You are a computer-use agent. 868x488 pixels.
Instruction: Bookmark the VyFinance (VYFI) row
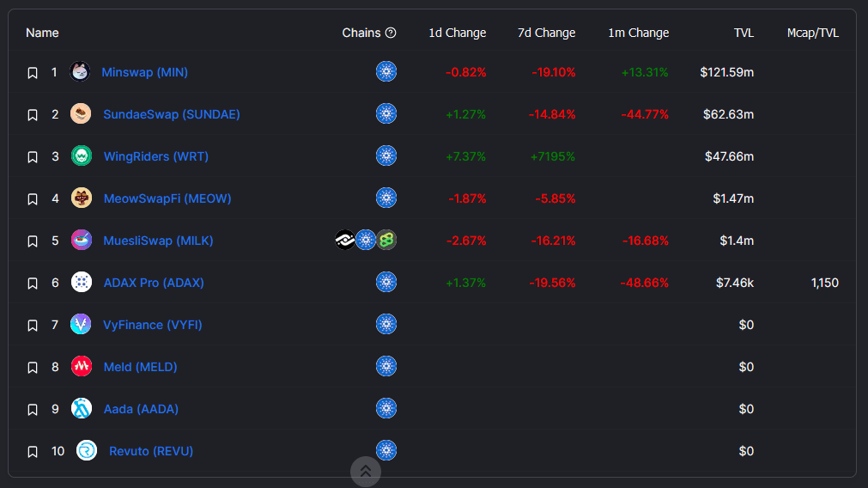click(x=33, y=325)
